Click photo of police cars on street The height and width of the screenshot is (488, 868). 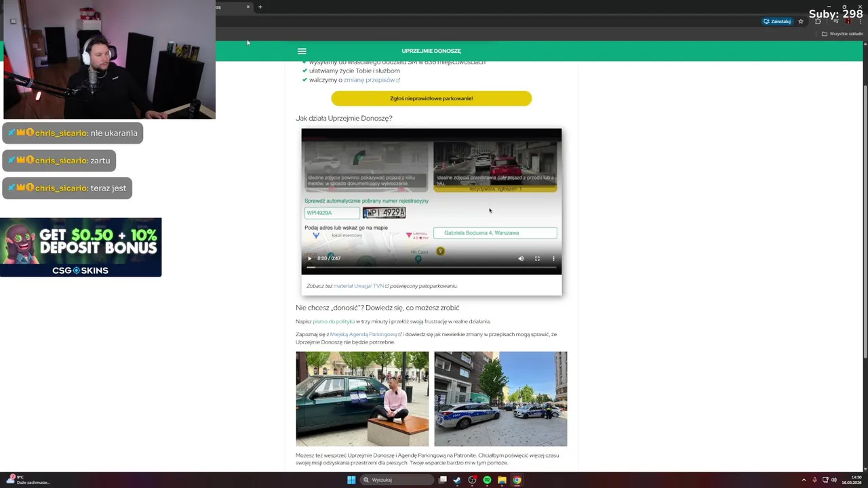(500, 399)
